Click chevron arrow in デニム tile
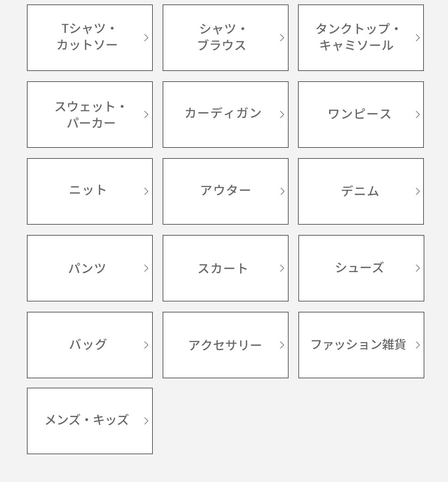This screenshot has width=448, height=482. coord(417,192)
